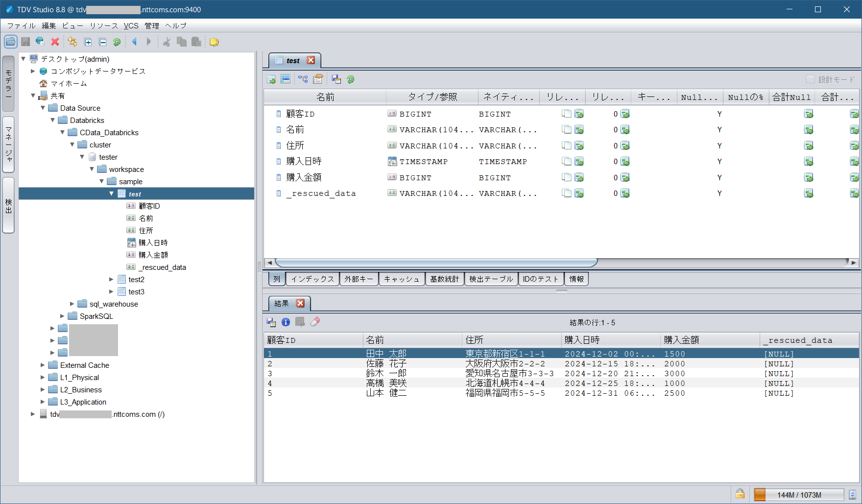Expand the コンポジットデータサービス node

pos(33,71)
